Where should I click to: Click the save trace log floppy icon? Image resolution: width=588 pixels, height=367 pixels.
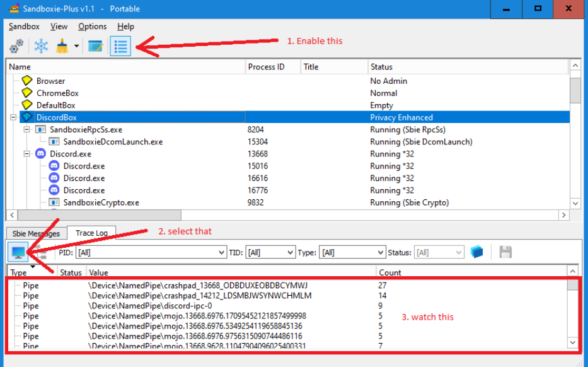(505, 252)
